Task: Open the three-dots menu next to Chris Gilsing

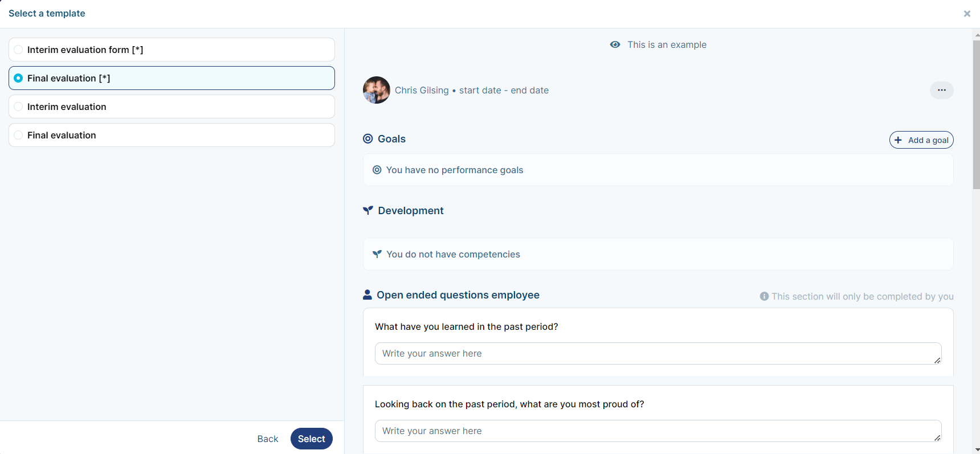Action: 941,90
